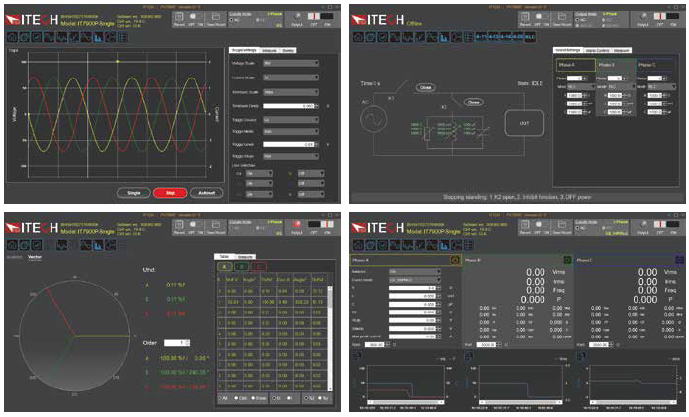Expand the Timebase Scale dropdown
This screenshot has height=417, width=689.
pos(288,90)
